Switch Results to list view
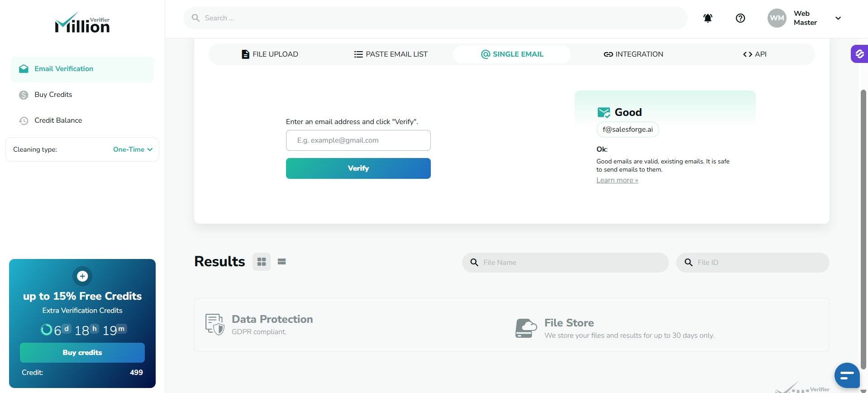The height and width of the screenshot is (393, 868). click(281, 262)
